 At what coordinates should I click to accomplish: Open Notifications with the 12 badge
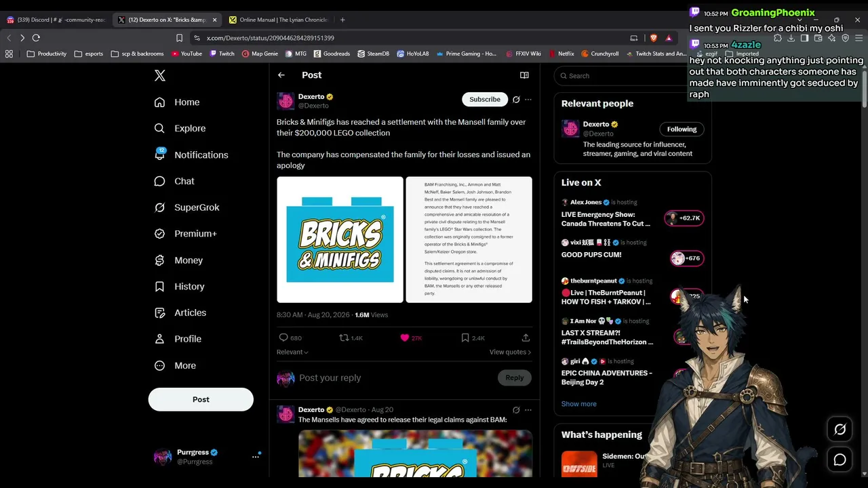[191, 155]
